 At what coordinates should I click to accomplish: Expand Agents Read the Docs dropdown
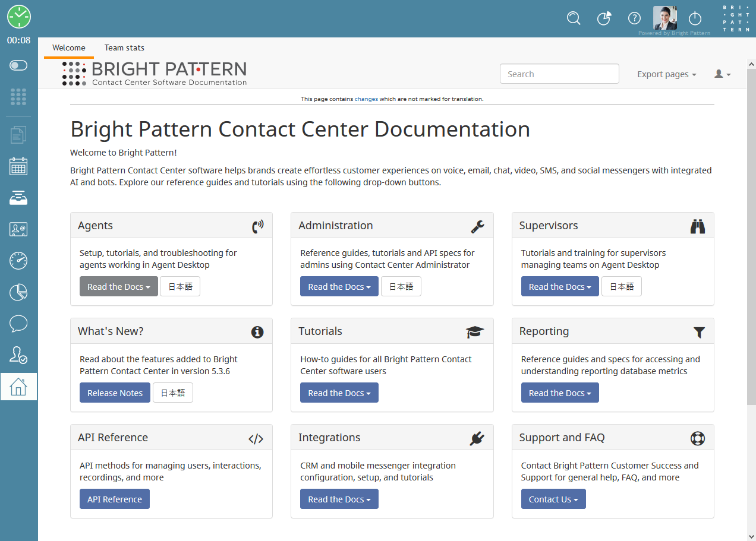(x=119, y=287)
